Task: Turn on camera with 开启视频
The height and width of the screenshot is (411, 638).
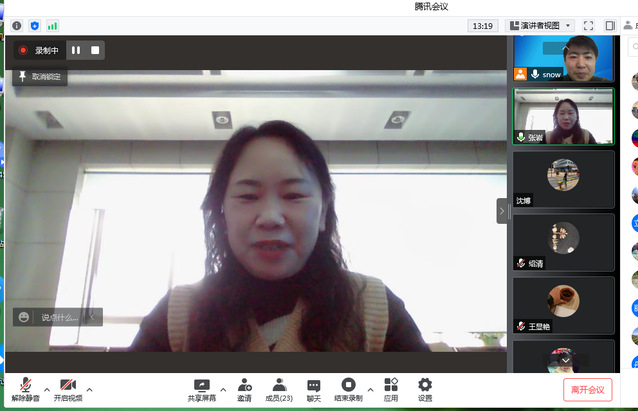Action: [68, 388]
